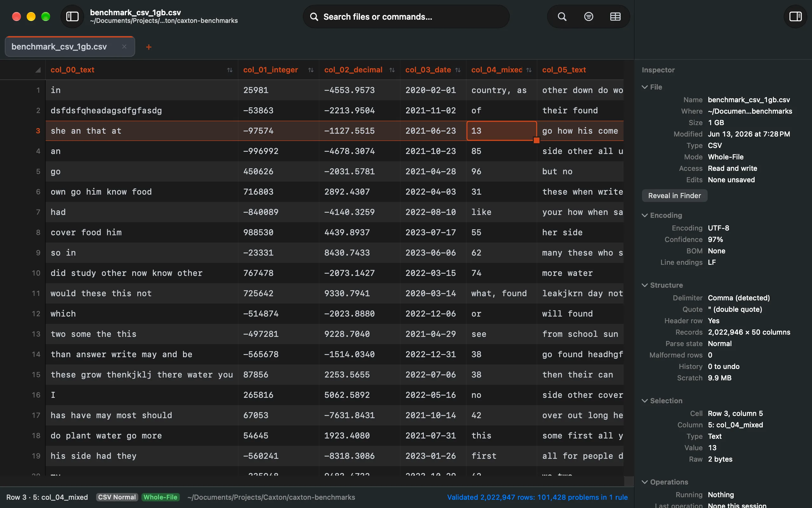Click the status bar path ~/Documents/Projects/Caxton
The width and height of the screenshot is (812, 508).
click(x=271, y=497)
